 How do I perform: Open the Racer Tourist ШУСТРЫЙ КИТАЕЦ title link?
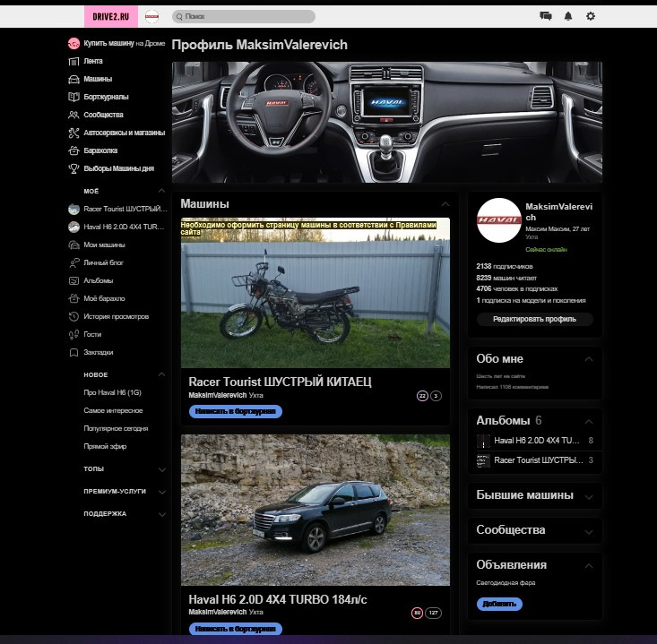(x=280, y=382)
